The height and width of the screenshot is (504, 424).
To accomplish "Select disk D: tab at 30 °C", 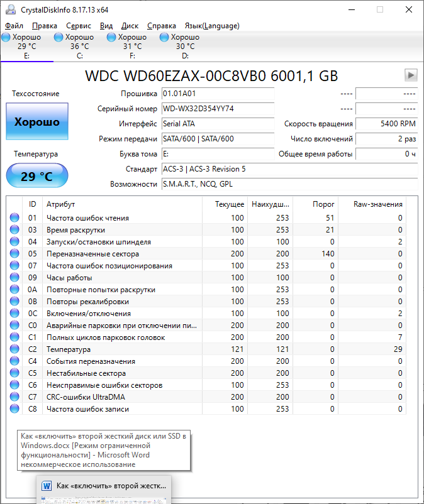I will (x=186, y=47).
